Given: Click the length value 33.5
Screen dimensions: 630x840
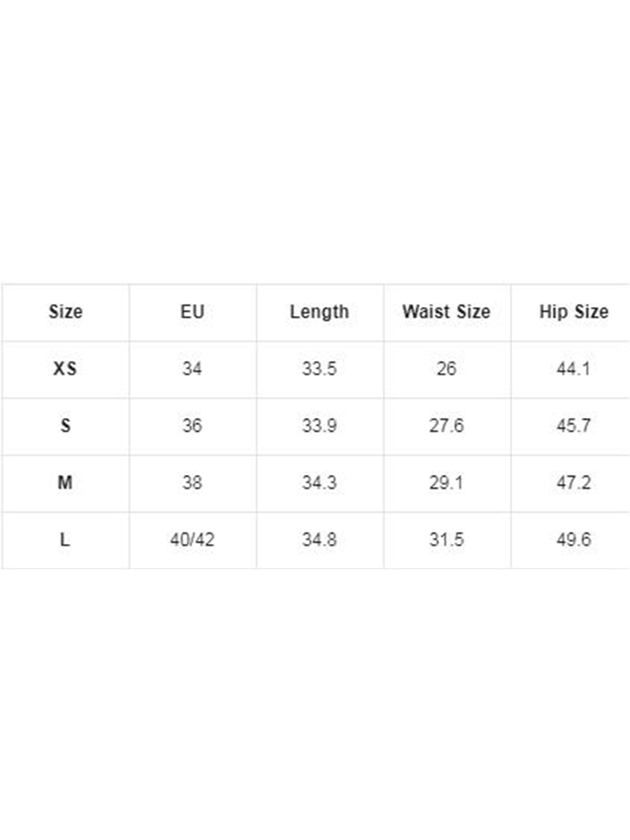Looking at the screenshot, I should pyautogui.click(x=320, y=369).
